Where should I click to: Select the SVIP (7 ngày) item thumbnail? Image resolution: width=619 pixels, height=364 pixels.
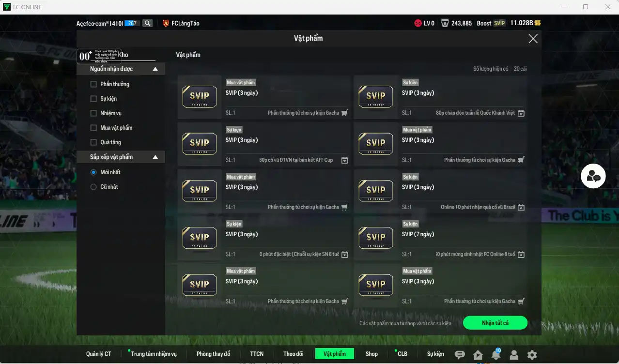[x=375, y=238]
